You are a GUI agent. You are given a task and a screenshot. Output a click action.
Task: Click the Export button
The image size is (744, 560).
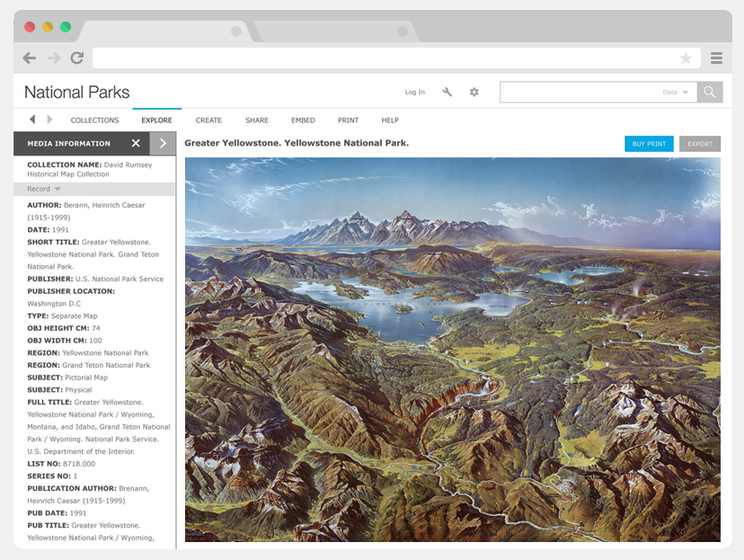[700, 144]
